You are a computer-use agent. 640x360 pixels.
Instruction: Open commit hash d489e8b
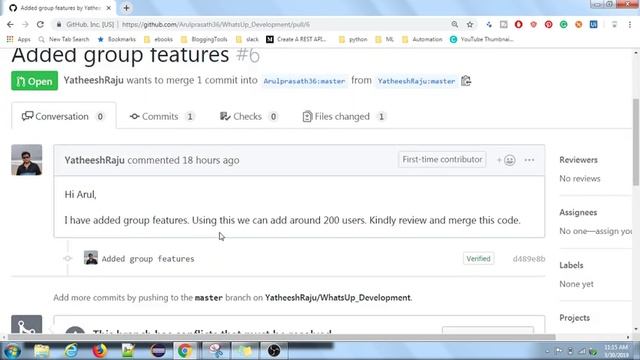click(529, 259)
